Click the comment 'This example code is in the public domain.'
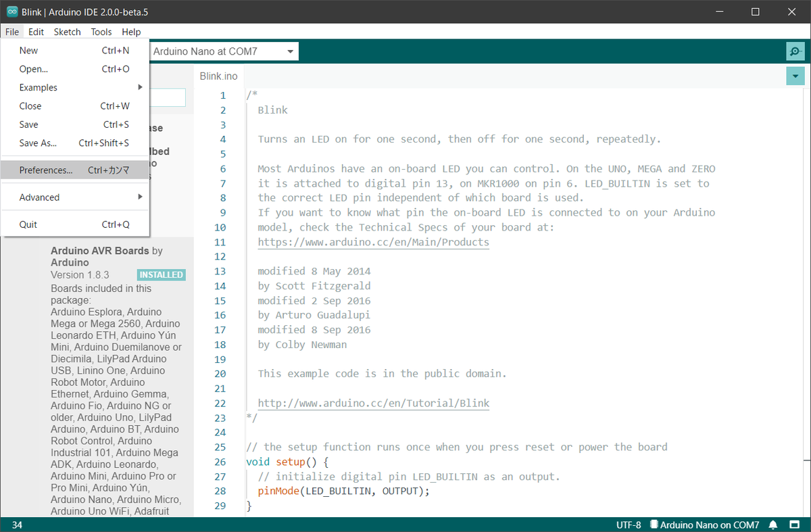The width and height of the screenshot is (811, 532). pyautogui.click(x=382, y=373)
